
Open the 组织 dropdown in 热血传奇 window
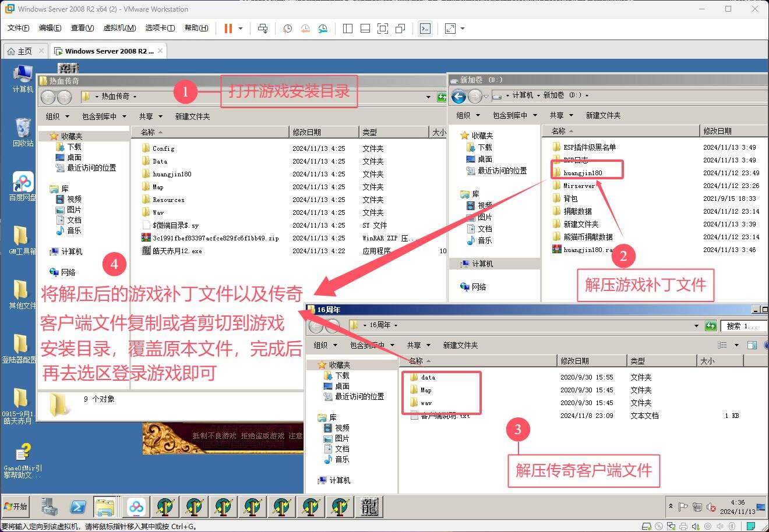(57, 116)
